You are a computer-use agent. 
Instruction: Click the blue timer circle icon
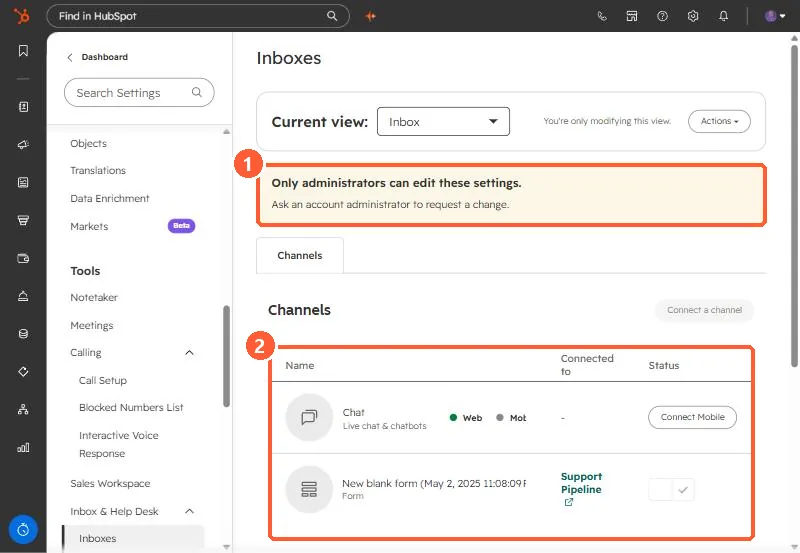23,530
